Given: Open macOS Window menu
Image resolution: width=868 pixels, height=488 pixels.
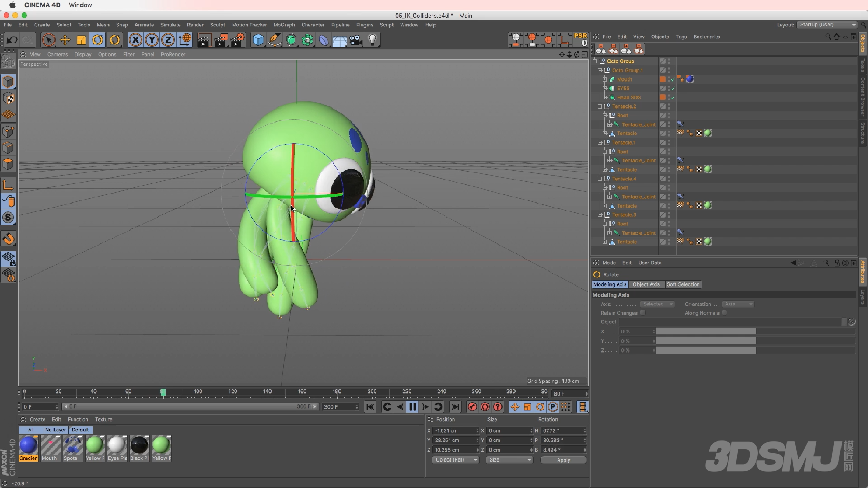Looking at the screenshot, I should [x=80, y=5].
